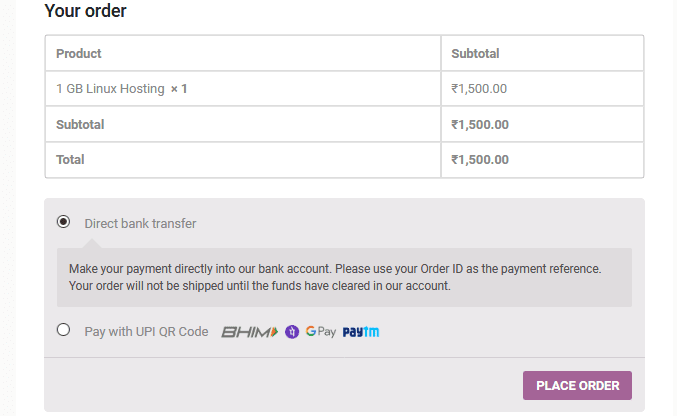Click the Place Order button
This screenshot has width=677, height=416.
click(577, 386)
